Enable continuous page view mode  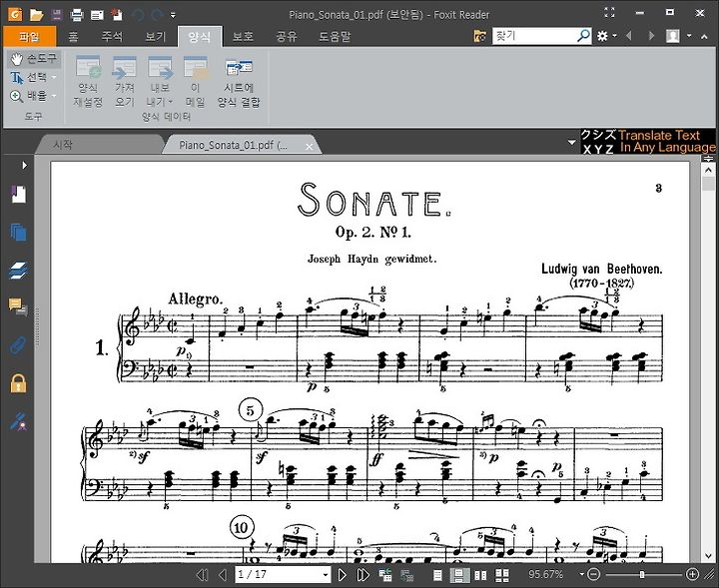point(459,575)
